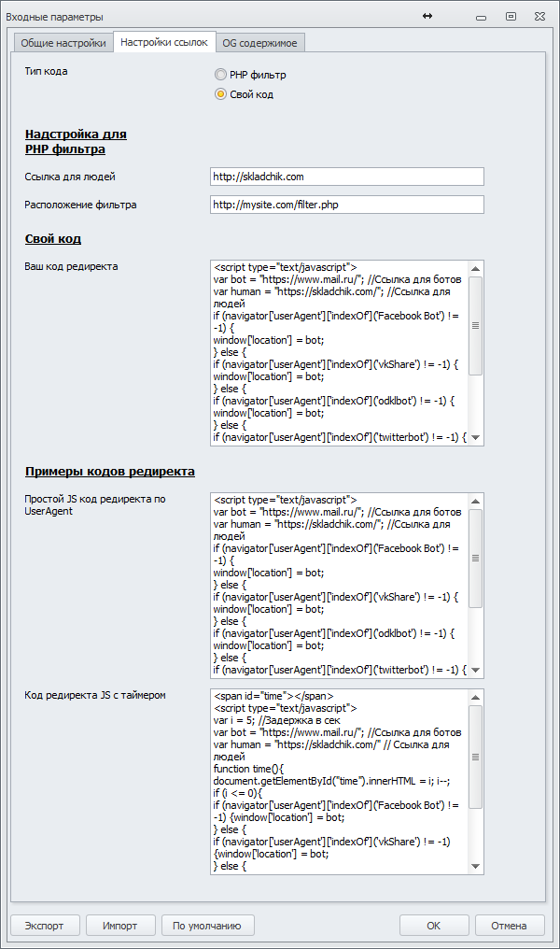
Task: Focus the Расположение фильтра text field
Action: [347, 205]
